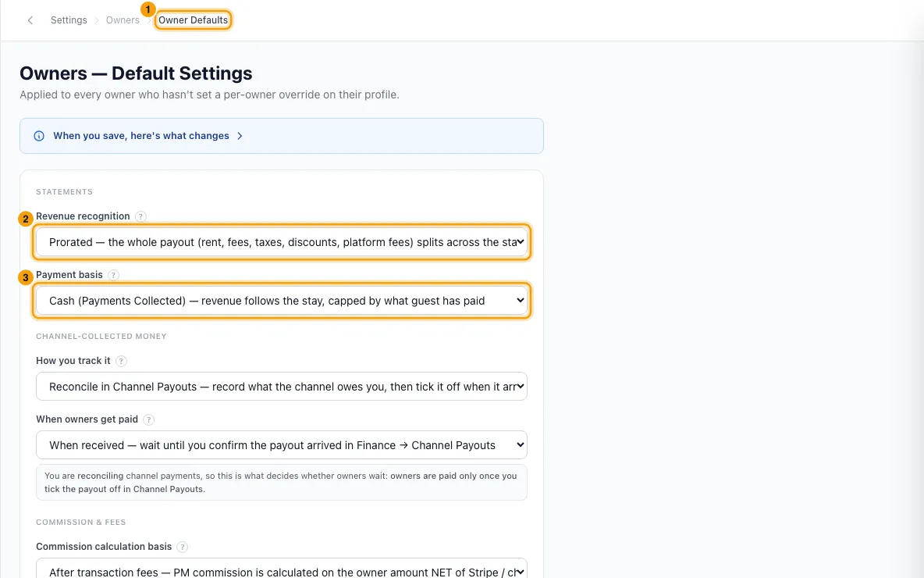Open When owners get paid dropdown
The image size is (924, 578).
(x=282, y=444)
